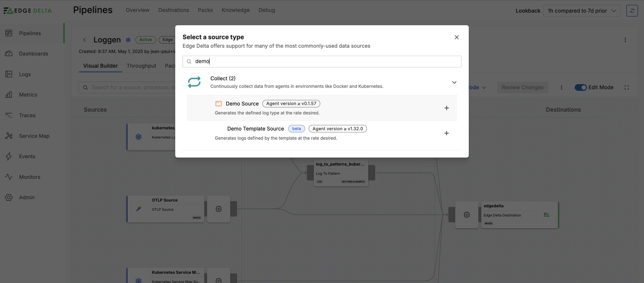Switch to the Packs tab

(x=205, y=10)
